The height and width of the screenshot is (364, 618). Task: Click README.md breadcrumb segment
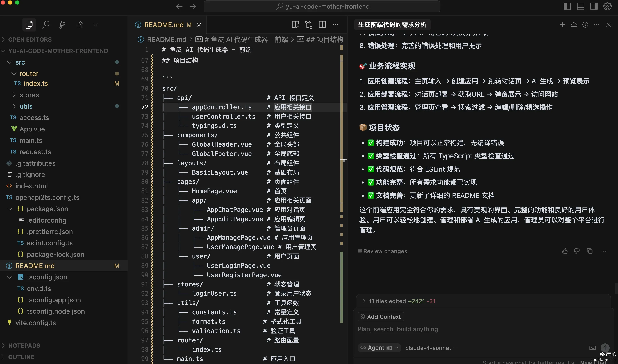point(167,40)
